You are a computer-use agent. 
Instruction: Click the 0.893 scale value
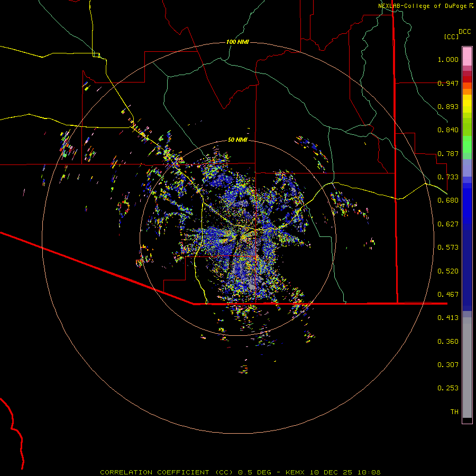coord(448,106)
